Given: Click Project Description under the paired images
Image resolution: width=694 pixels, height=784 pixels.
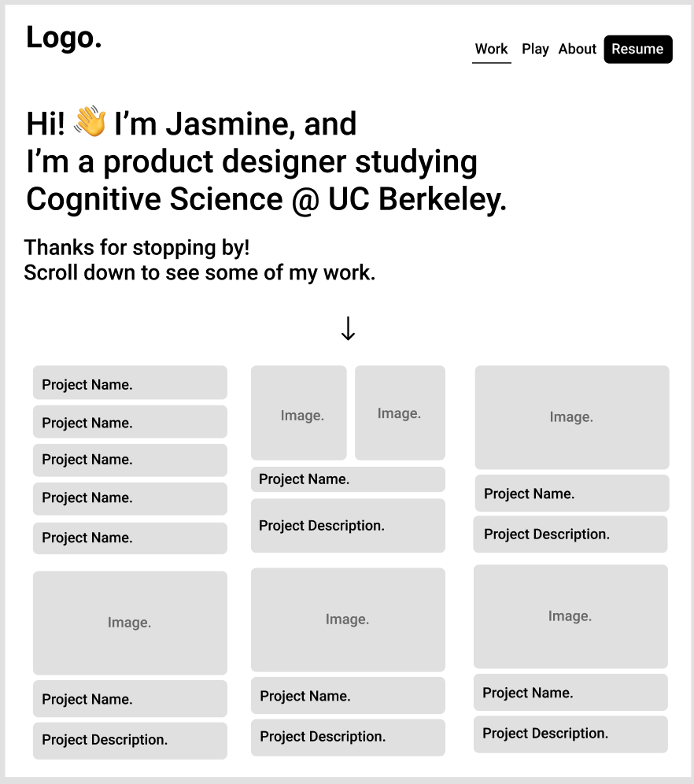Looking at the screenshot, I should click(348, 525).
